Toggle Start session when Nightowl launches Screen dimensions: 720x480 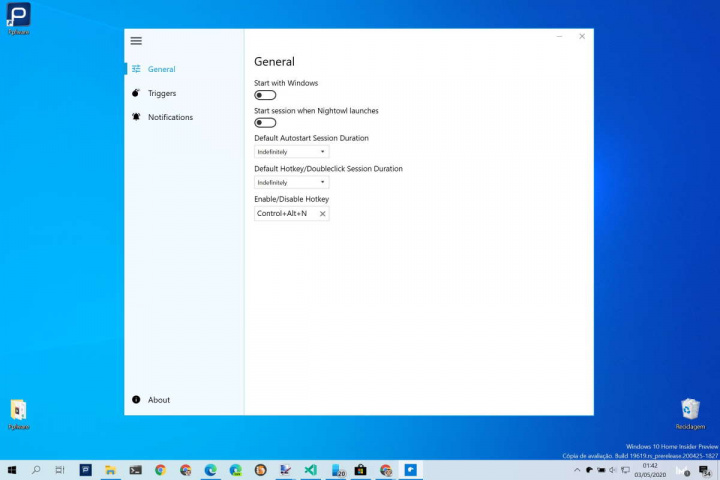(x=265, y=123)
